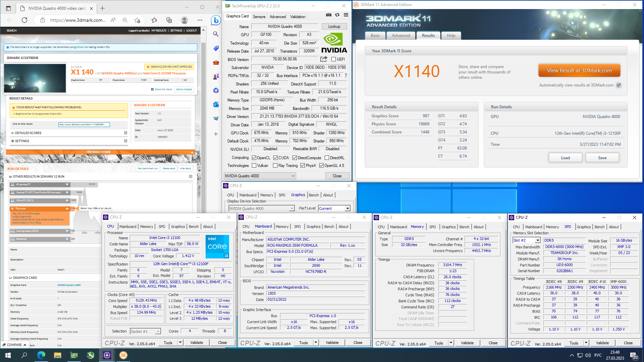
Task: Click HIDE RESULT DETAILS orange bar
Action: coord(100,152)
